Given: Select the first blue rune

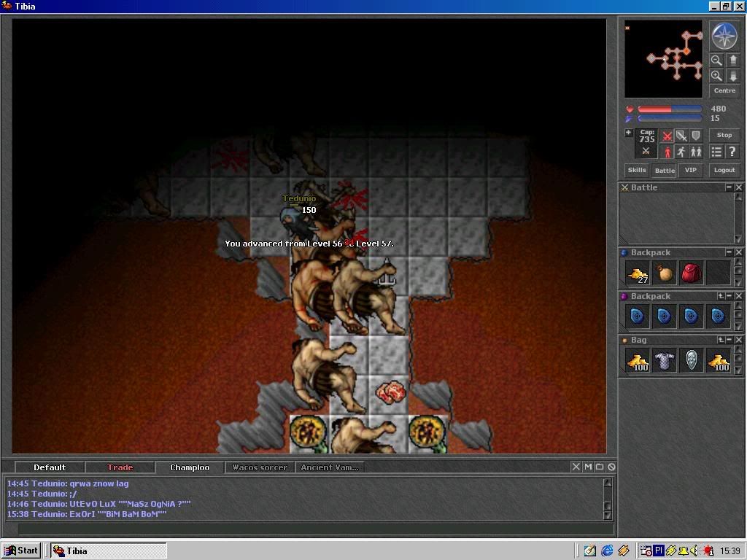Looking at the screenshot, I should [x=638, y=316].
